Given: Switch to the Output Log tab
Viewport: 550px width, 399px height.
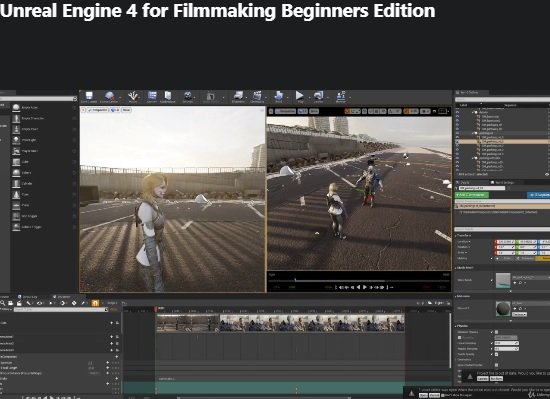Looking at the screenshot, I should [28, 297].
